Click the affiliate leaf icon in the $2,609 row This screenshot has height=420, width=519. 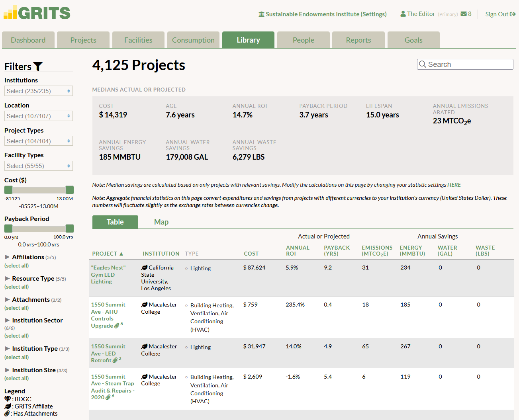click(x=144, y=377)
